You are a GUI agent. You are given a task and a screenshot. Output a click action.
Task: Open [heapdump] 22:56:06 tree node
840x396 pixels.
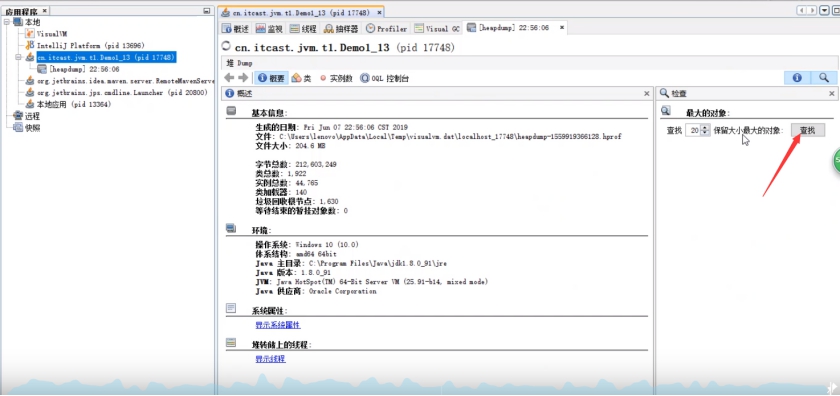(x=84, y=69)
